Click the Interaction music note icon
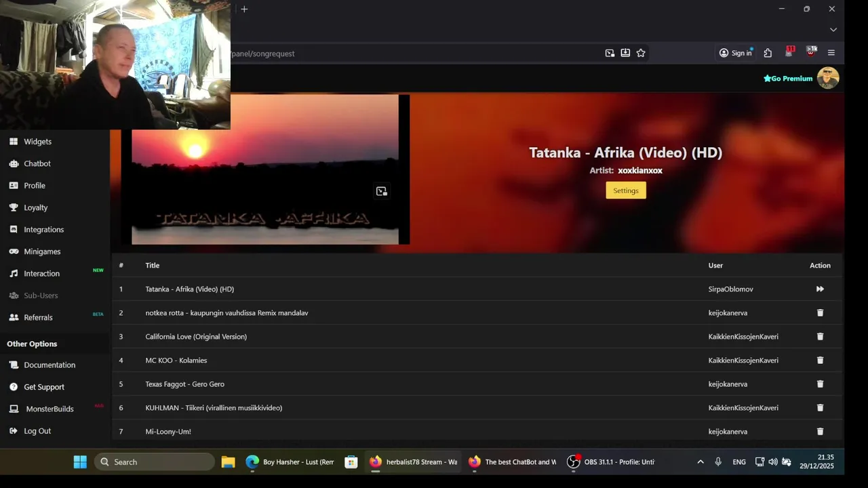The width and height of the screenshot is (868, 488). [14, 274]
